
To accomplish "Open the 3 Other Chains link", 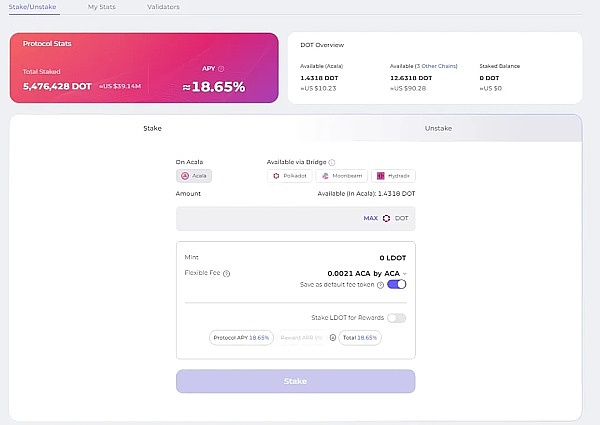I will click(436, 66).
